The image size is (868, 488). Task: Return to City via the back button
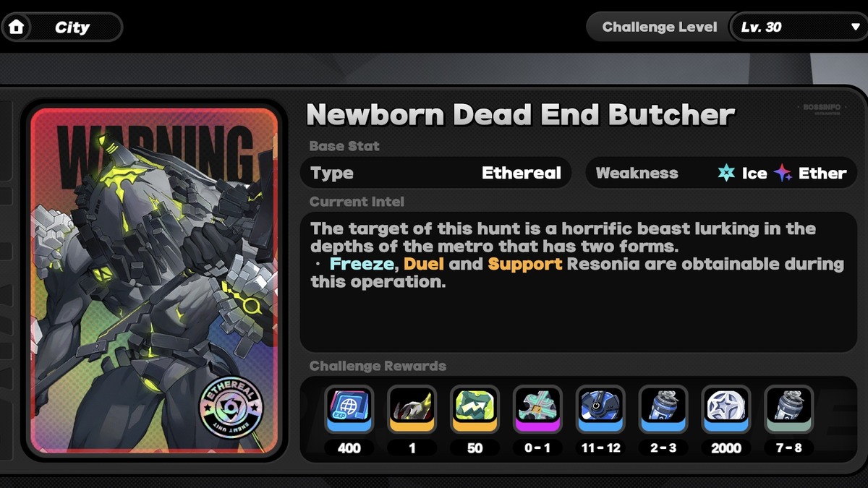(61, 27)
